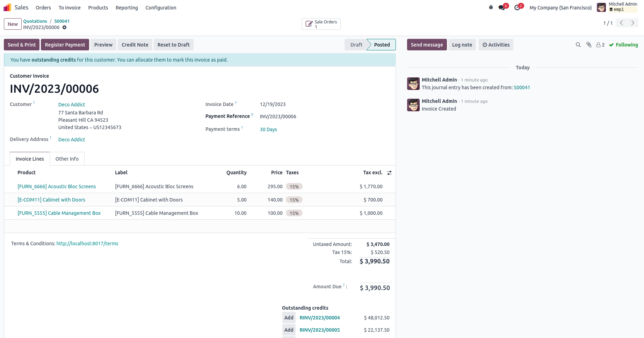This screenshot has height=338, width=644.
Task: Open the Sale Orders stat button
Action: 321,24
